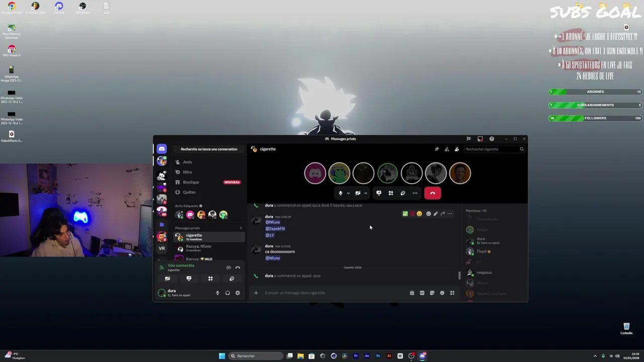Open Discord help question mark icon
The image size is (644, 362).
pyautogui.click(x=492, y=139)
